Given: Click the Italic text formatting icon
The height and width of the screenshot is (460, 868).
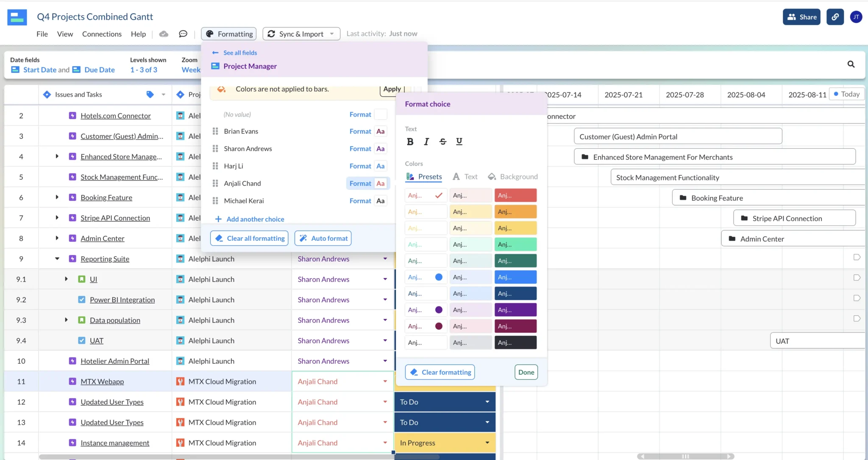Looking at the screenshot, I should click(426, 141).
